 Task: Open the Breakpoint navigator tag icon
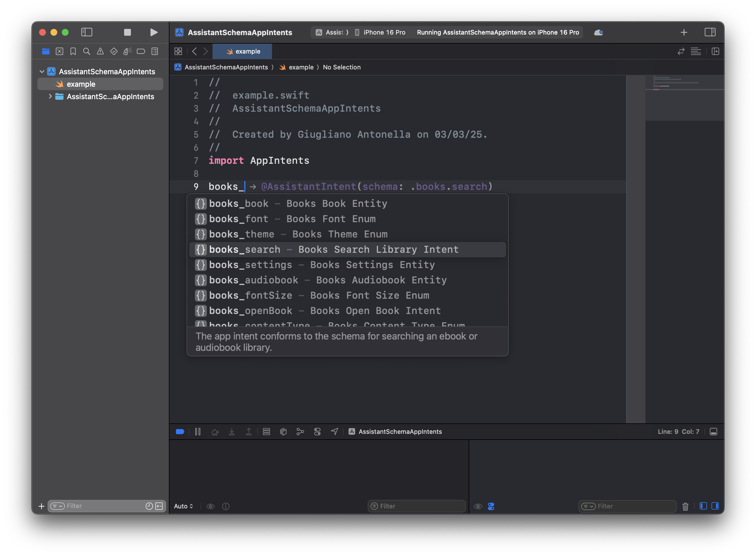click(x=141, y=52)
